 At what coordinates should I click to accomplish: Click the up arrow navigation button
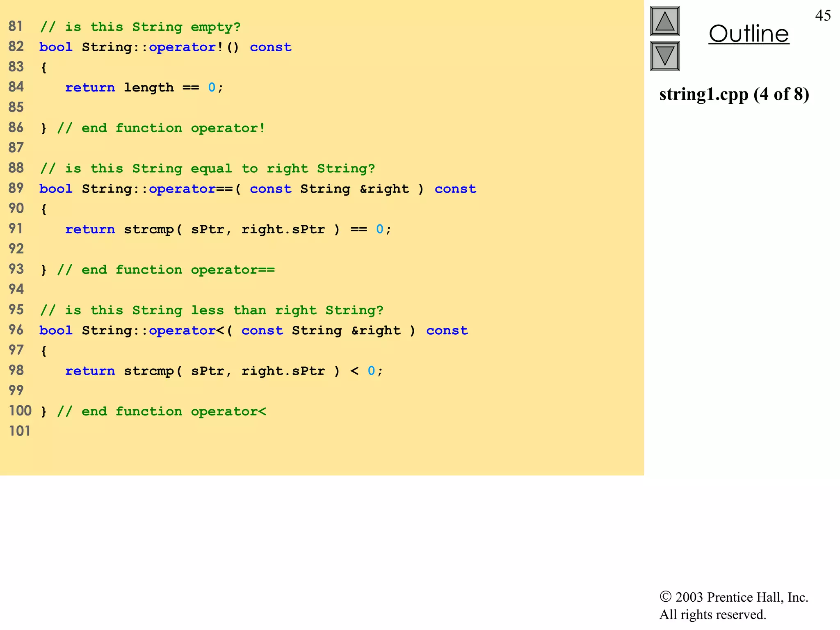point(664,21)
